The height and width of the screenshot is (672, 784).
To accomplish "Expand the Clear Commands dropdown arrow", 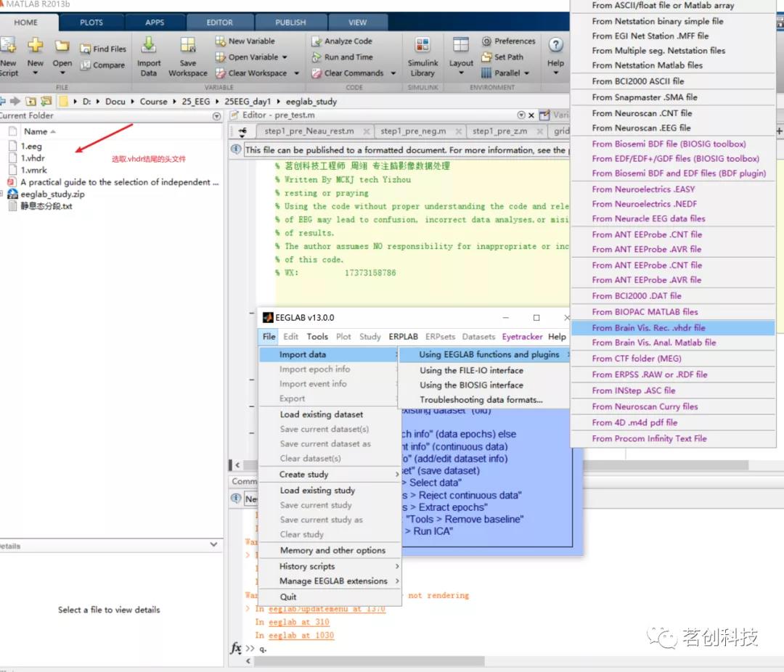I will (393, 73).
